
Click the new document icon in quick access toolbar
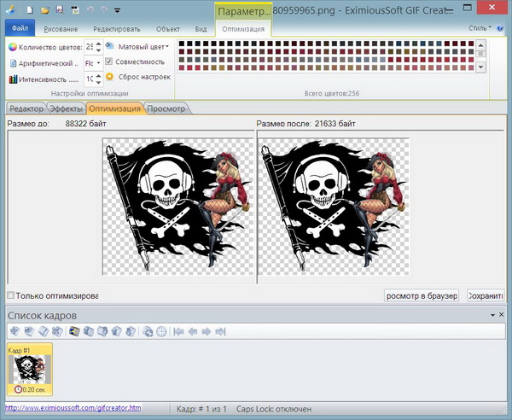30,10
